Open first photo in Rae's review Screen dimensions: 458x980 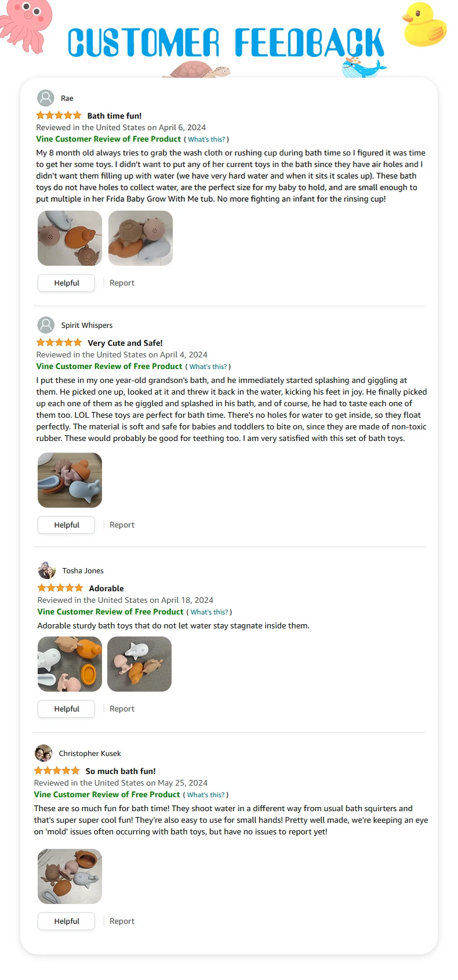pos(70,238)
